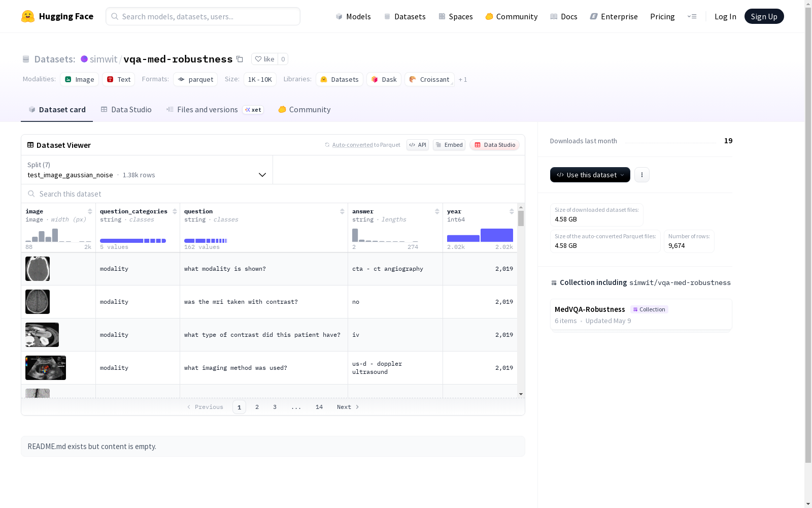This screenshot has width=812, height=508.
Task: Open the MRI thumbnail in contrast question row
Action: tap(38, 302)
